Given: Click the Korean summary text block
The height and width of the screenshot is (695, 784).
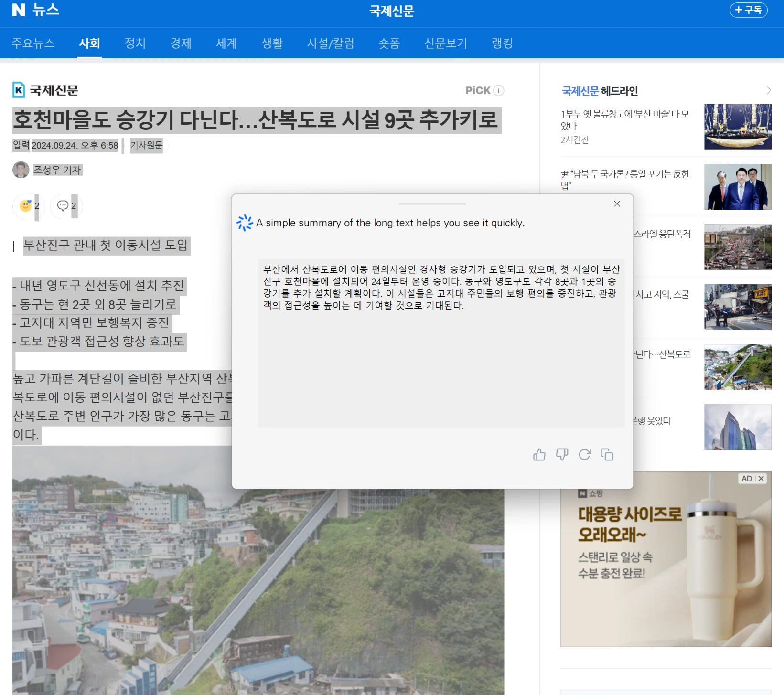Looking at the screenshot, I should pos(441,288).
